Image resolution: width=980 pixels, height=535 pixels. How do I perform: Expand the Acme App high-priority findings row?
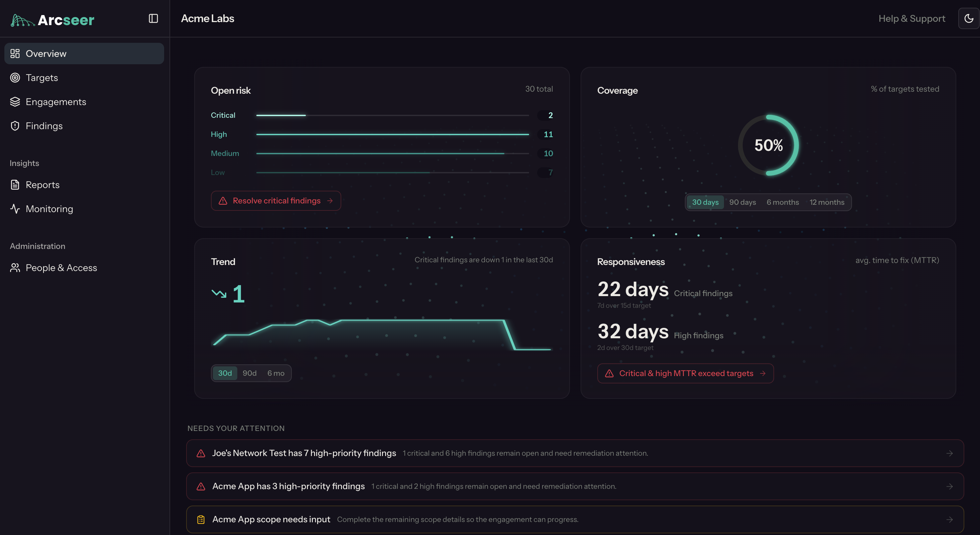point(571,486)
